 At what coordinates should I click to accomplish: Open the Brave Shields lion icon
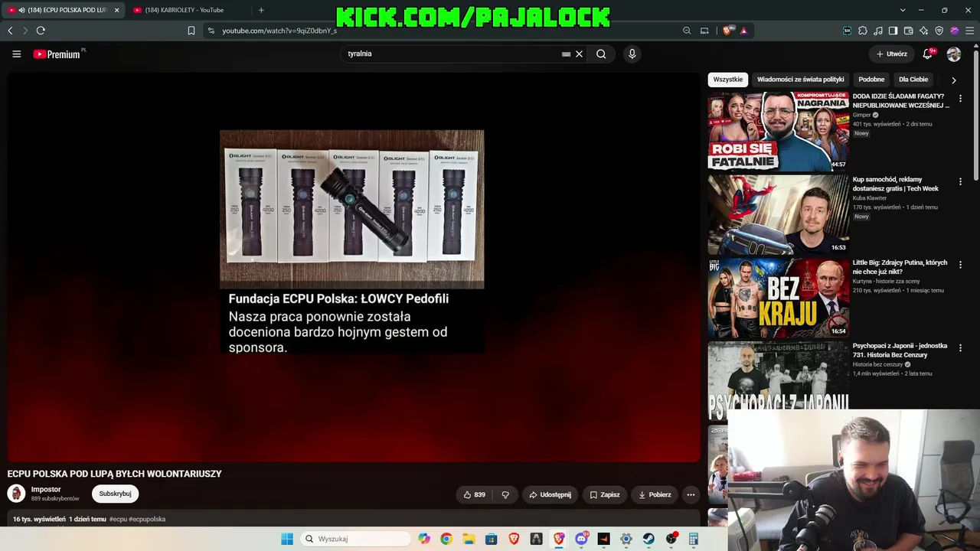pos(727,31)
